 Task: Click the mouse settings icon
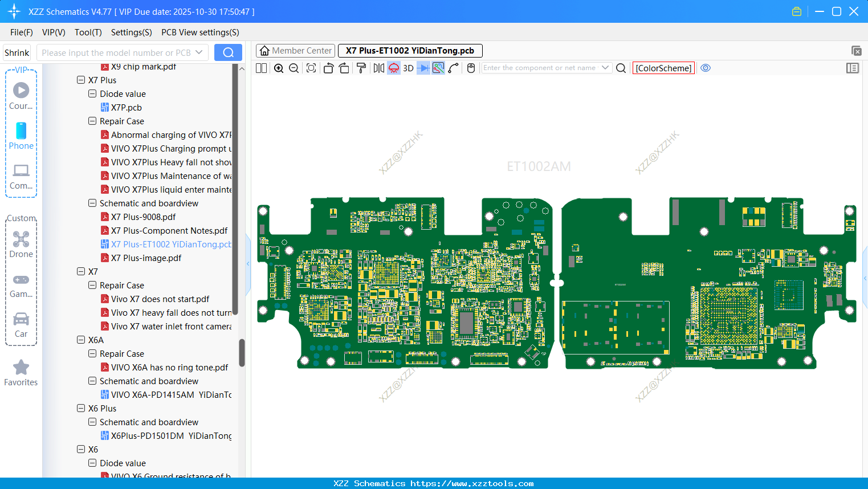(471, 68)
